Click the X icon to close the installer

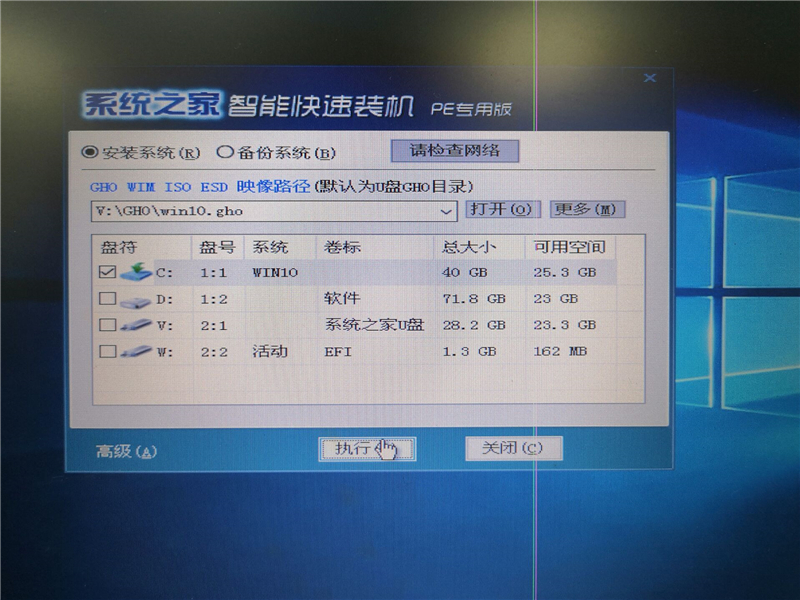pos(650,77)
